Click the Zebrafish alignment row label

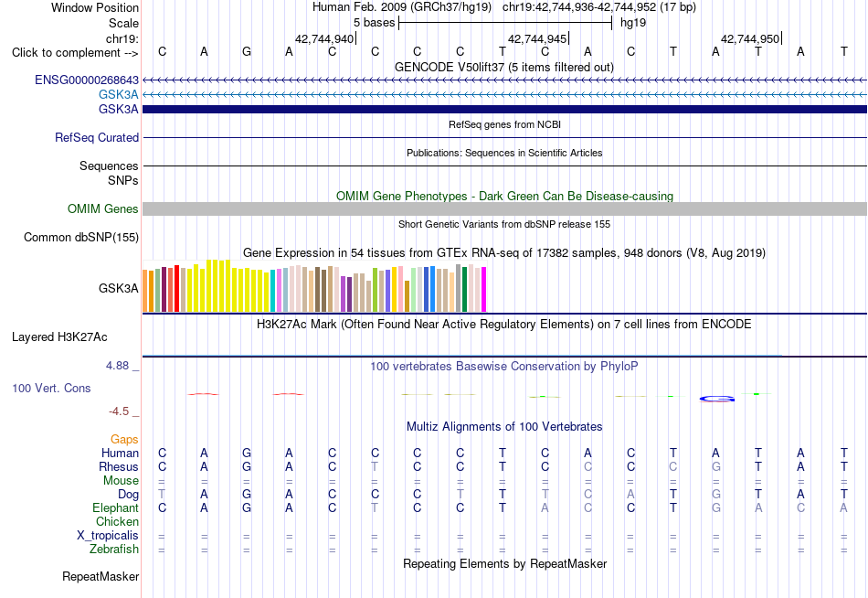tap(114, 550)
